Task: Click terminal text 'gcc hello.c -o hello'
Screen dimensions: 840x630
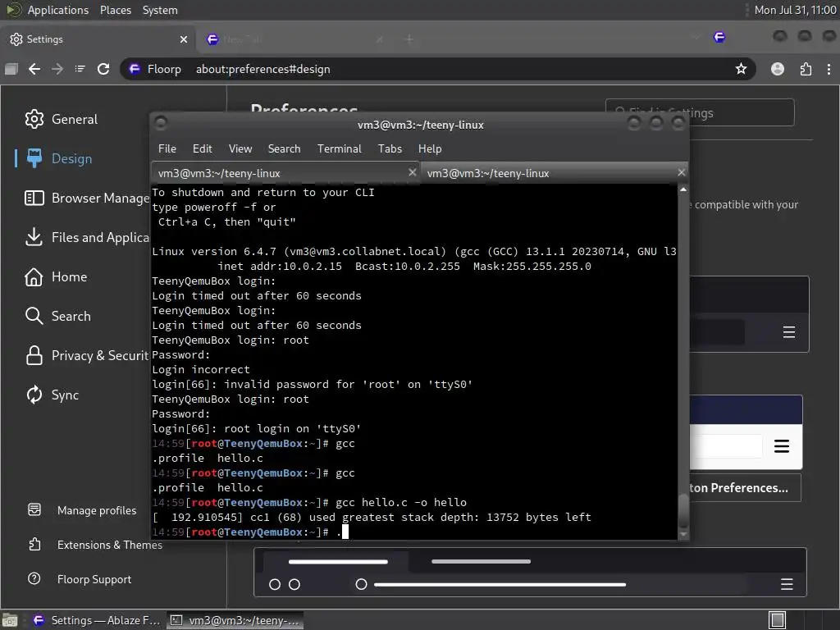Action: 400,503
